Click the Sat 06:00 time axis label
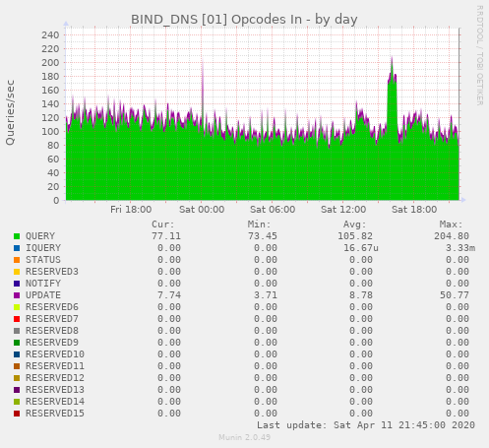The image size is (489, 448). tap(273, 210)
